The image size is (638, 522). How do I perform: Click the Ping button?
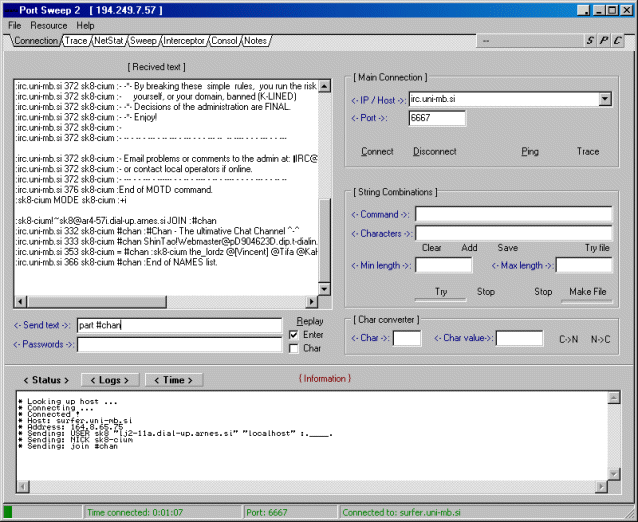point(529,152)
